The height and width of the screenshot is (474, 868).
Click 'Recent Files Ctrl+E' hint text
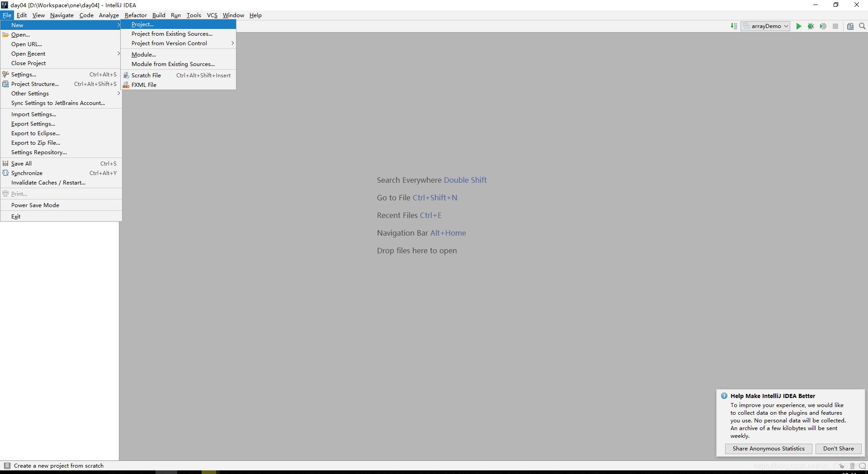409,215
